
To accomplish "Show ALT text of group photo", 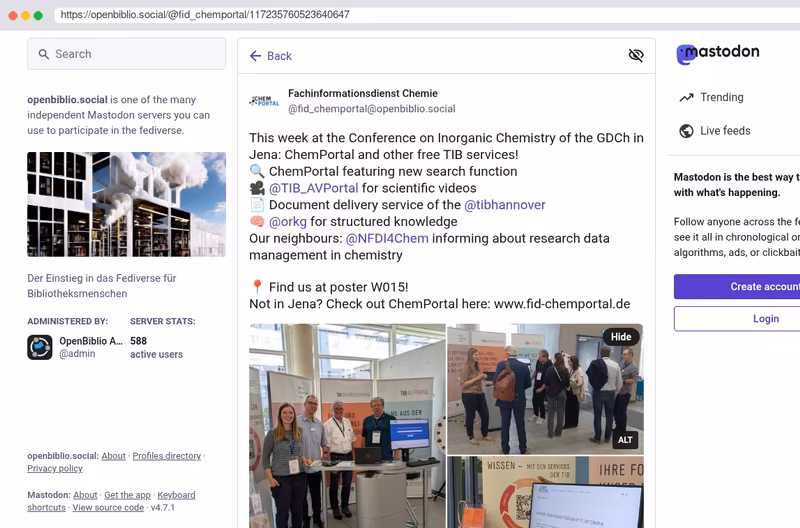I will 625,440.
